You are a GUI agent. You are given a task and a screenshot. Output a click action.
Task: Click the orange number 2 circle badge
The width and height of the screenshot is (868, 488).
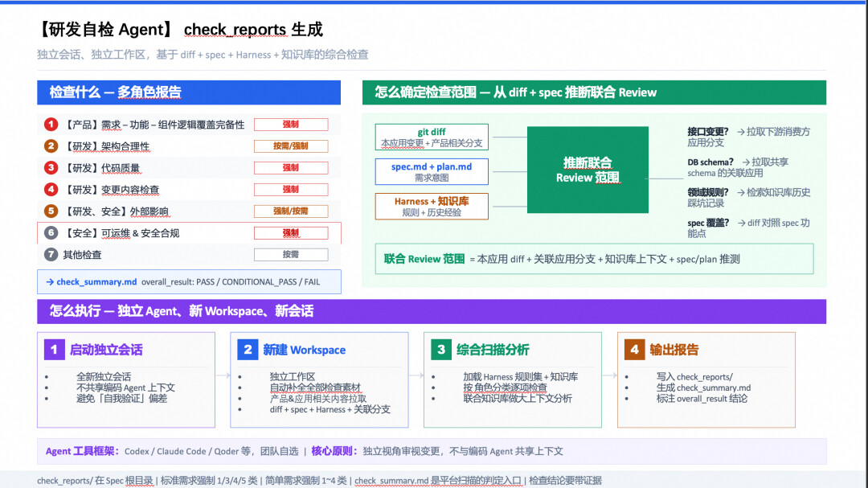click(51, 146)
